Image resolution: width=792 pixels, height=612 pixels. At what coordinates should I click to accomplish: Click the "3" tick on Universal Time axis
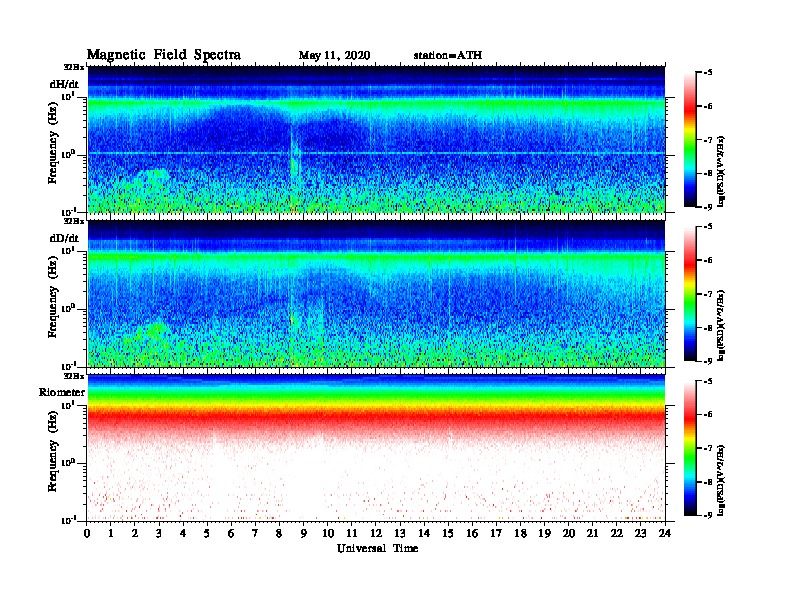(159, 533)
